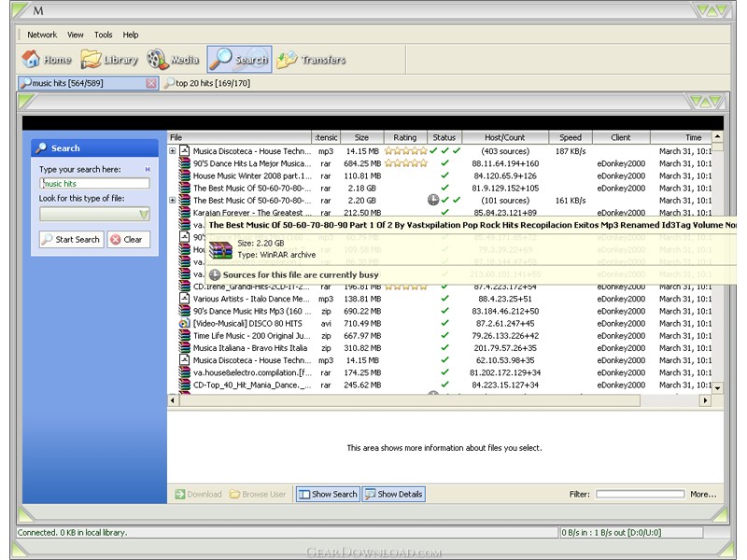
Task: Toggle the Show Search button
Action: tap(328, 495)
